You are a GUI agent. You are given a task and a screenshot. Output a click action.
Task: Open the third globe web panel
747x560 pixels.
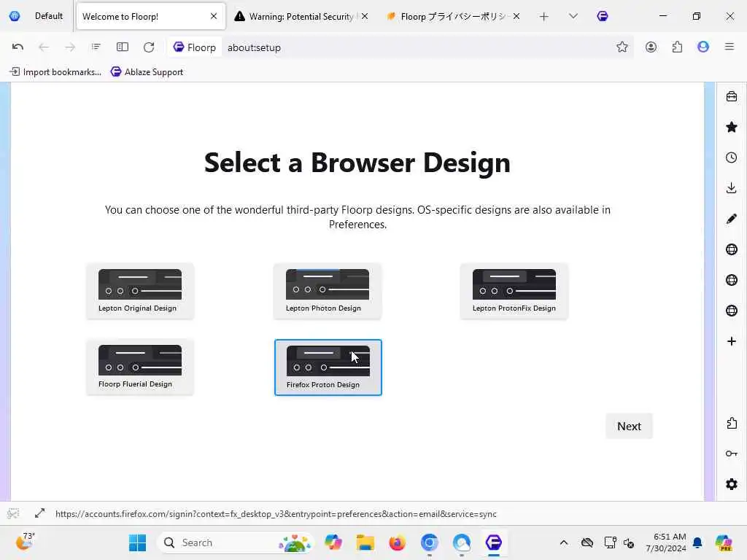pyautogui.click(x=731, y=311)
